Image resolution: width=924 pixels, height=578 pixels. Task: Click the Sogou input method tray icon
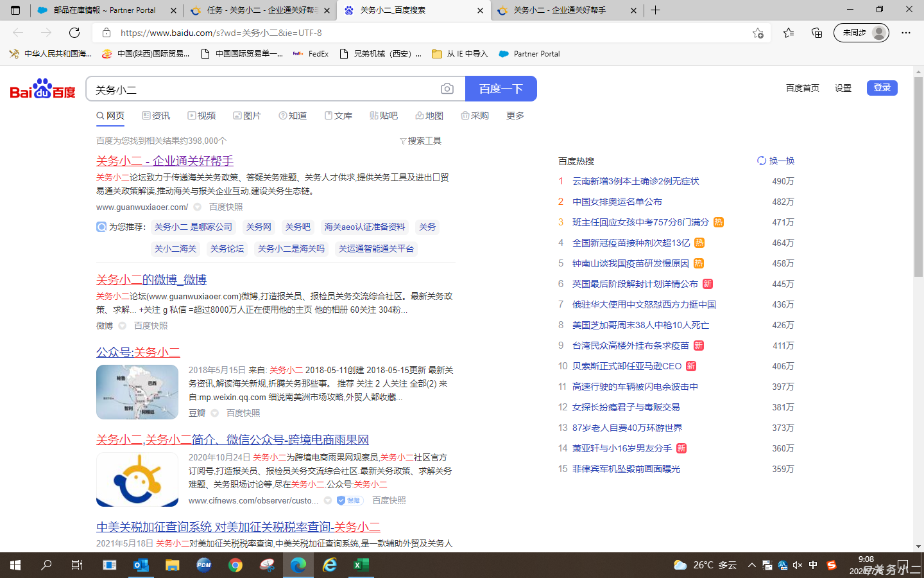[x=832, y=565]
